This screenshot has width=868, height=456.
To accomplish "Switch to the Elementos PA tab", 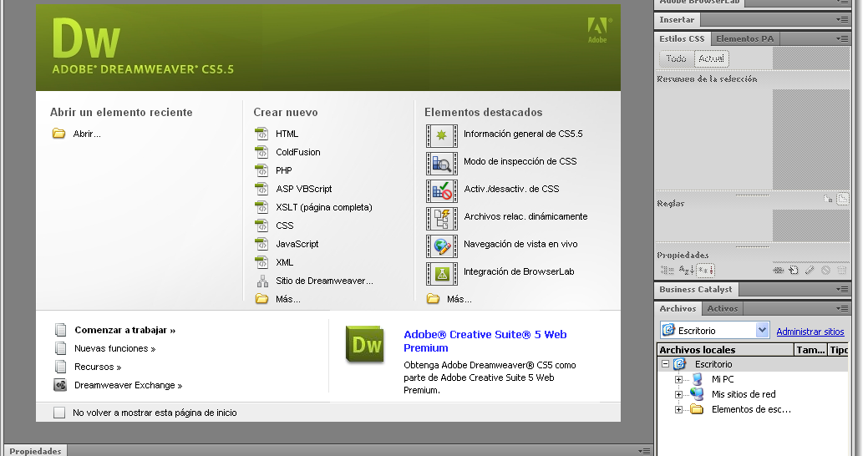I will [745, 38].
